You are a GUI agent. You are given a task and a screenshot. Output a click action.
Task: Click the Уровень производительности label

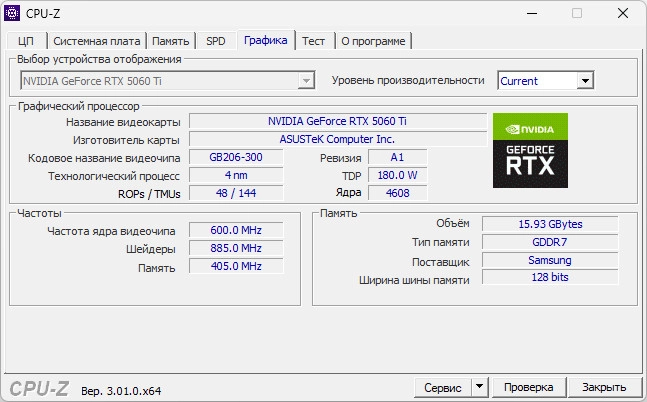click(408, 80)
